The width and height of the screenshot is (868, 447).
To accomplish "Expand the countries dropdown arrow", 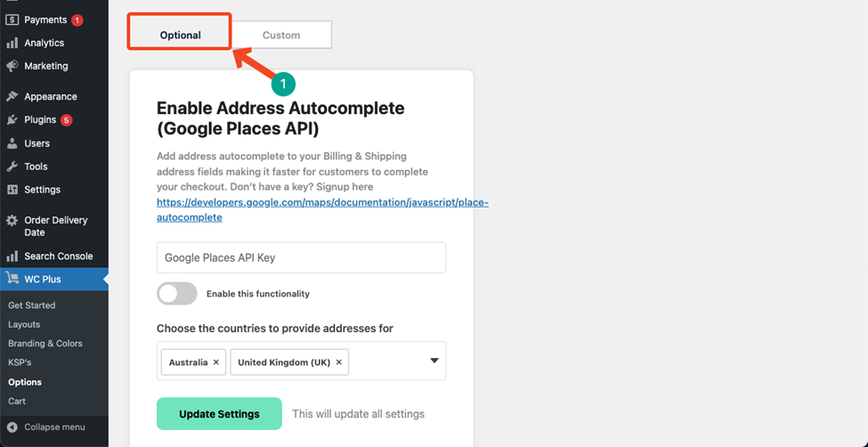I will pos(434,361).
